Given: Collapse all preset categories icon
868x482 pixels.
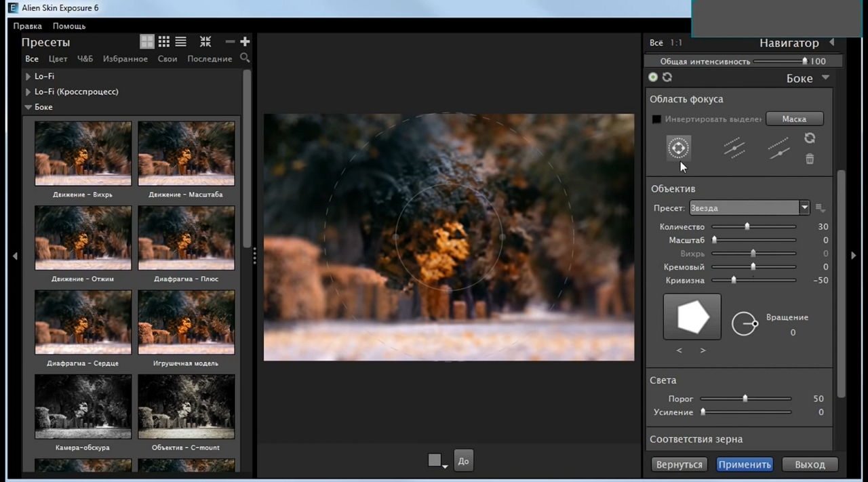Looking at the screenshot, I should 205,42.
